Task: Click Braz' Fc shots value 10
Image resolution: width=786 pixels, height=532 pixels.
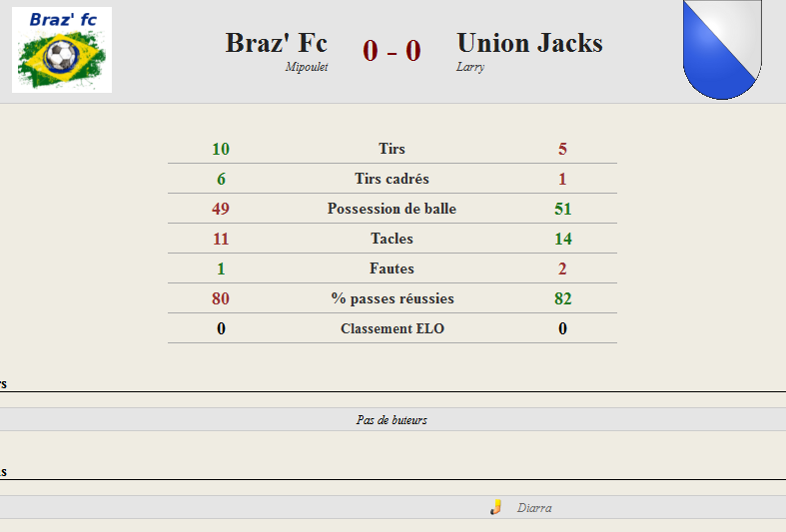Action: 221,149
